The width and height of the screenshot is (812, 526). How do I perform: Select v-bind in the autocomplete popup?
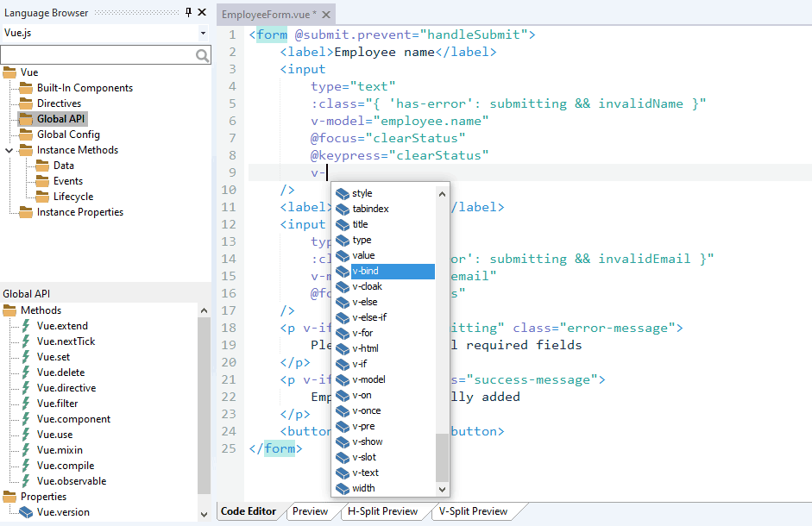click(365, 271)
